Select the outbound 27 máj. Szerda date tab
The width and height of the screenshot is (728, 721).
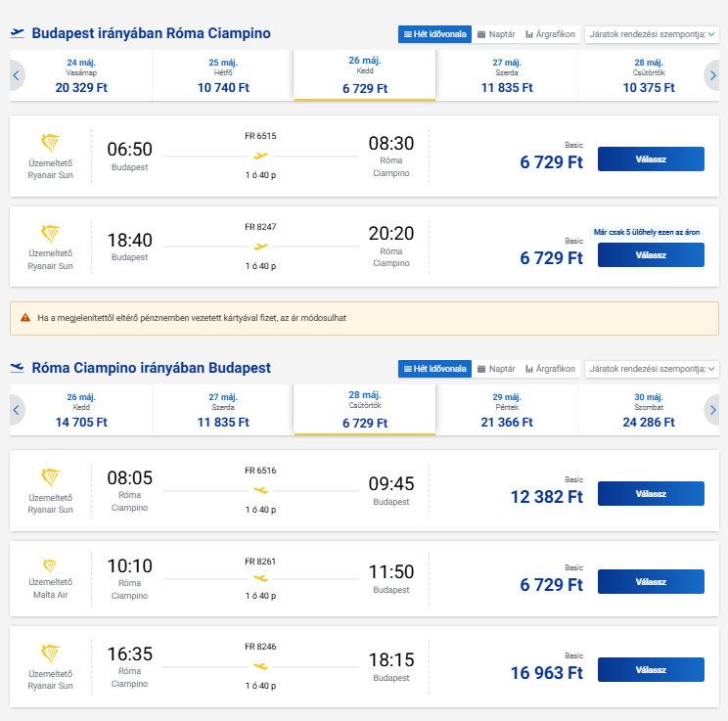(507, 75)
